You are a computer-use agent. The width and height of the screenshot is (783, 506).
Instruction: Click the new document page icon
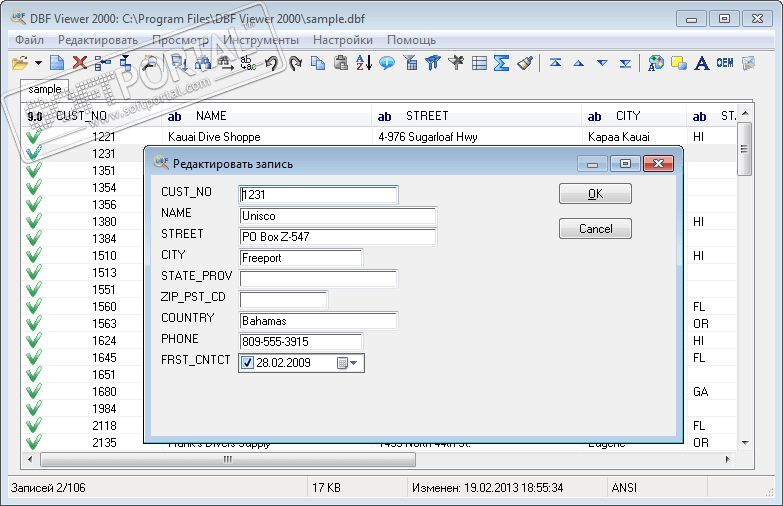click(57, 63)
